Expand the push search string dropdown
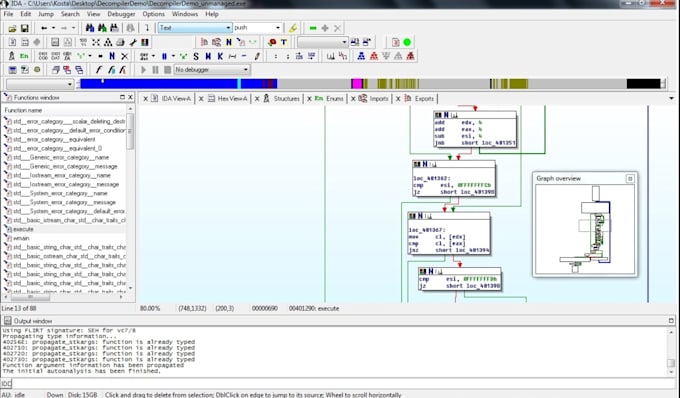Screen dimensions: 680x398 click(278, 28)
